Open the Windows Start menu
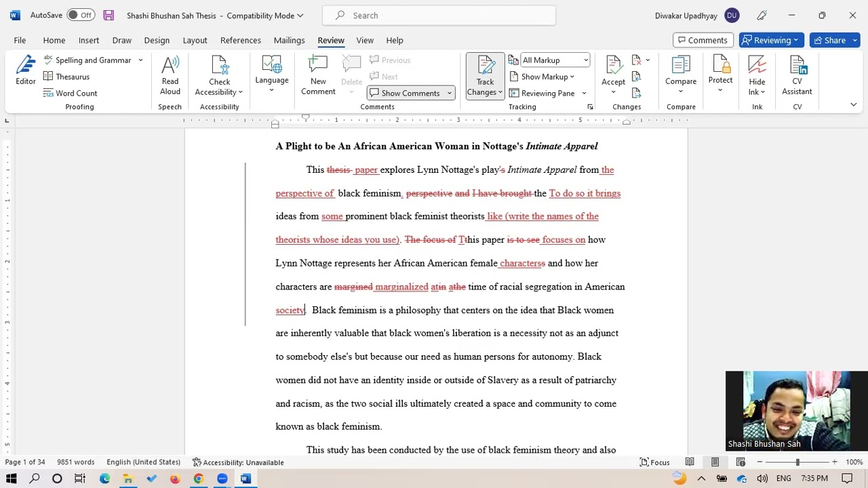 pos(12,479)
